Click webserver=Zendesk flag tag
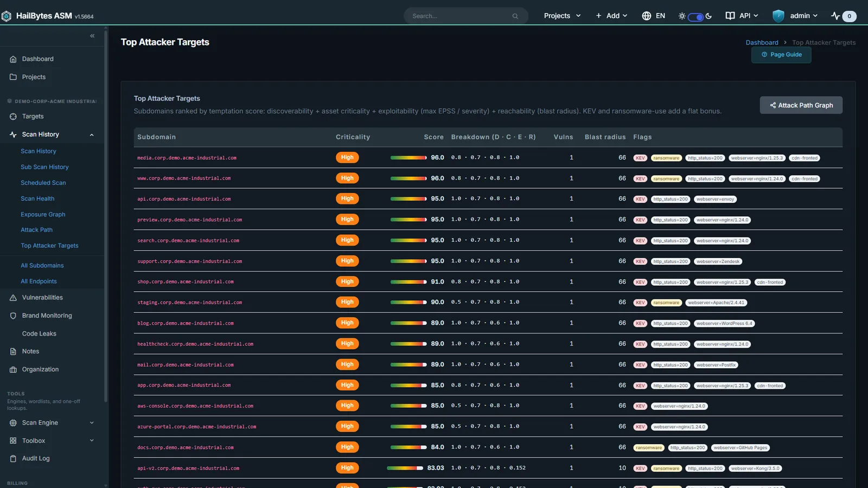The image size is (868, 488). [x=718, y=262]
